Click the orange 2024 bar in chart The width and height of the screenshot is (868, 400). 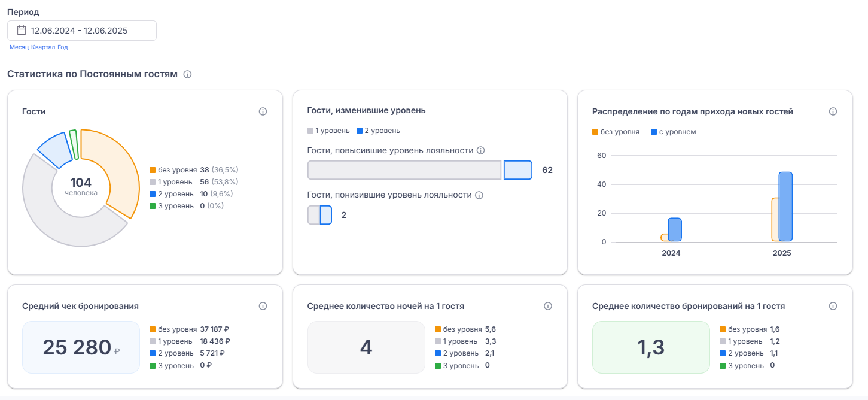coord(664,238)
